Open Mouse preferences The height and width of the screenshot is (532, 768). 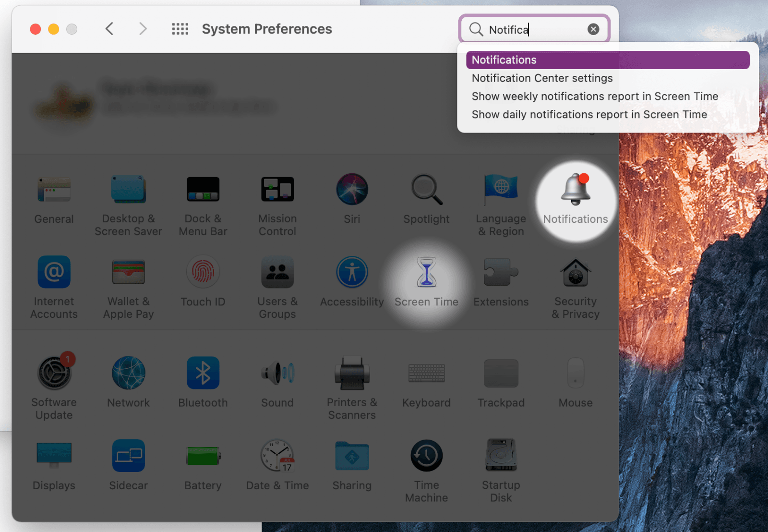(576, 373)
